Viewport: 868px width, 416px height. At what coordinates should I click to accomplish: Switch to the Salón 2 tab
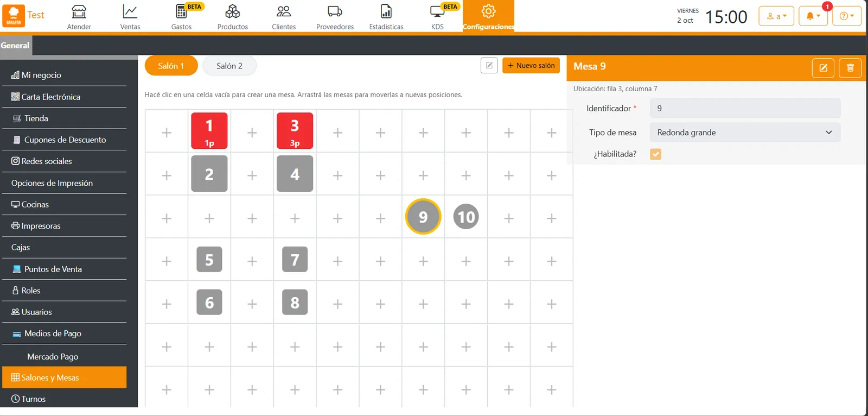tap(229, 66)
